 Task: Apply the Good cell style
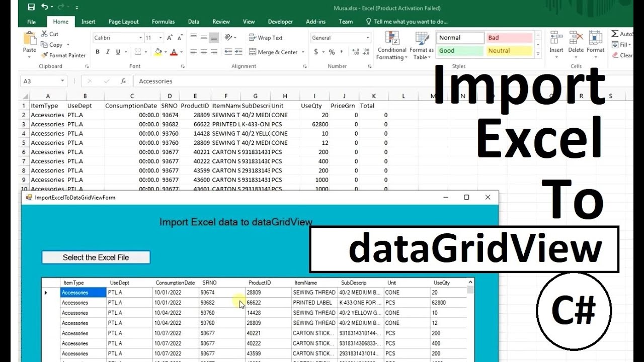pos(460,51)
